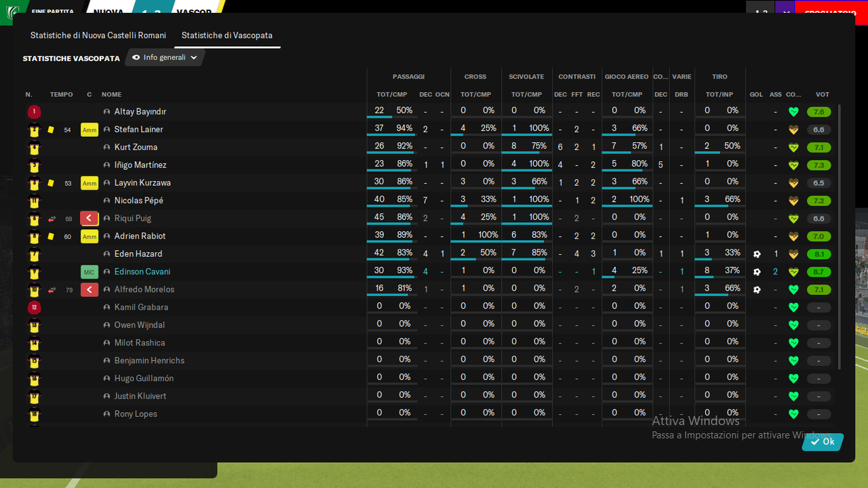The height and width of the screenshot is (488, 868).
Task: Click the GIOCO AEREO column group header
Action: (627, 77)
